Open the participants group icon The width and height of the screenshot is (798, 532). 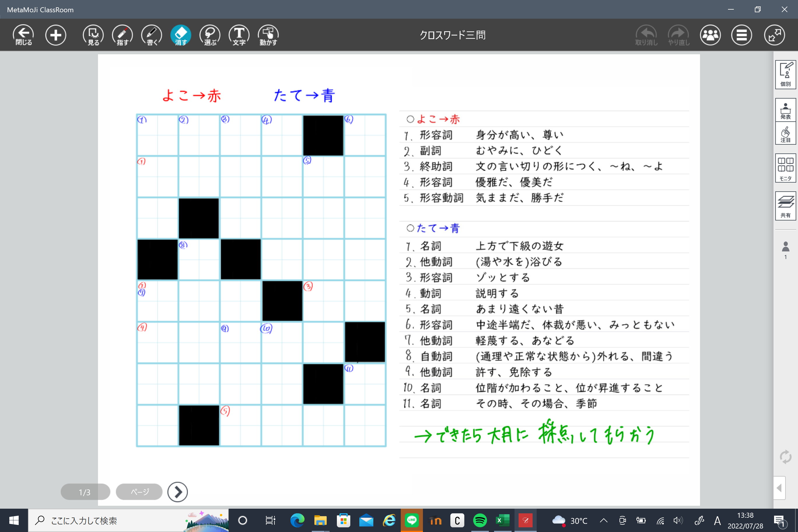[710, 35]
